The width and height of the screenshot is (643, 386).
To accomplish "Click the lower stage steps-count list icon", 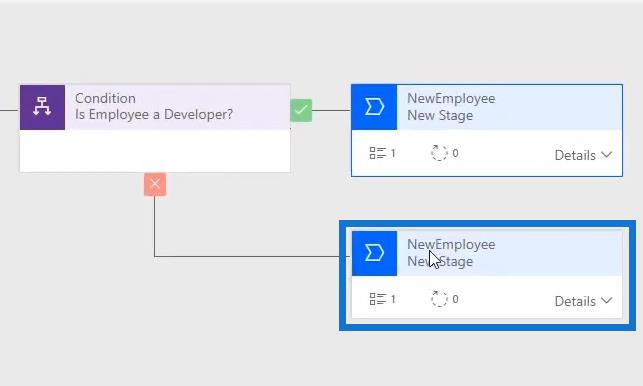I will coord(378,299).
